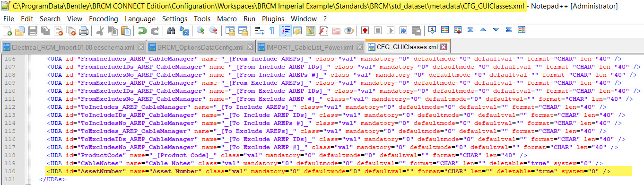This screenshot has height=185, width=644.
Task: Click the Compare files icon
Action: pyautogui.click(x=445, y=30)
